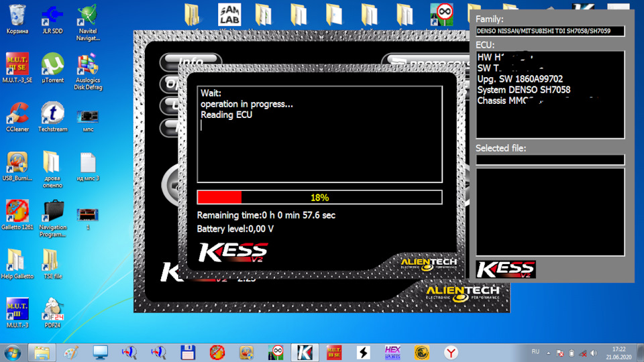Viewport: 644px width, 362px height.
Task: Open Windows Explorer from the taskbar
Action: [x=42, y=353]
